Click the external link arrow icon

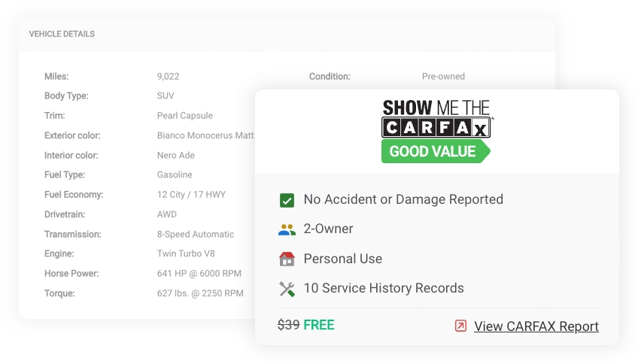click(x=460, y=326)
